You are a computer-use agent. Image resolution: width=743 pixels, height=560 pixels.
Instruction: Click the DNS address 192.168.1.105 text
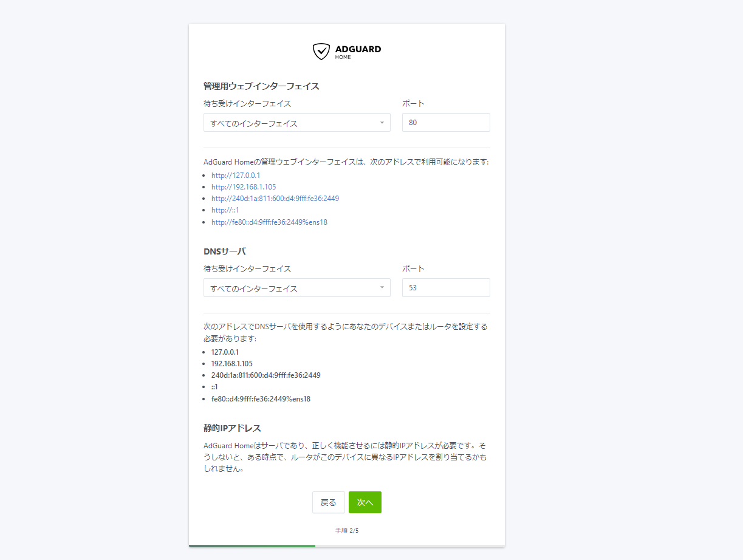pyautogui.click(x=232, y=364)
